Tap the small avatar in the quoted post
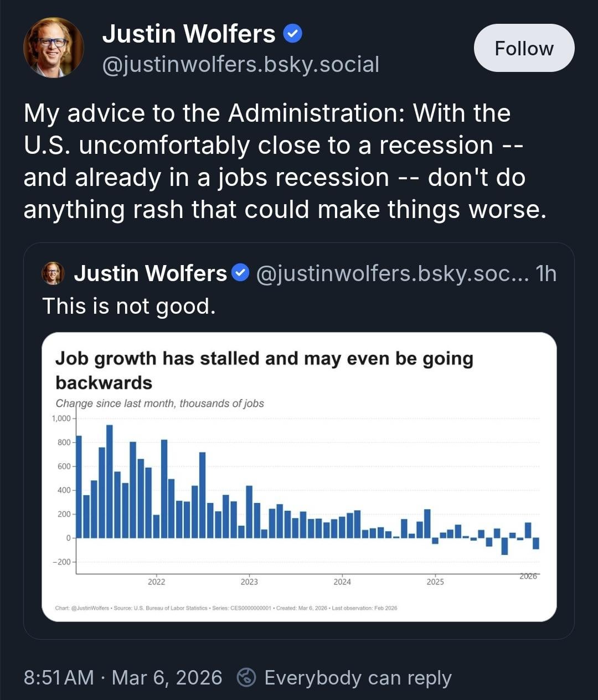This screenshot has height=700, width=598. [53, 273]
